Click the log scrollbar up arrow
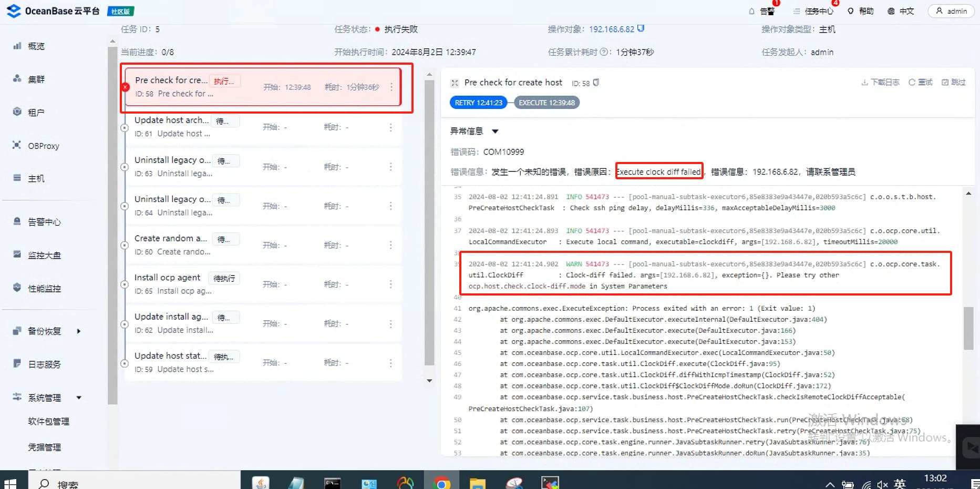This screenshot has height=489, width=980. [968, 194]
